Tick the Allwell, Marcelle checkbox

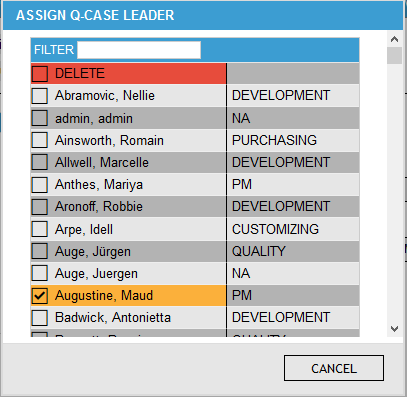pyautogui.click(x=40, y=162)
